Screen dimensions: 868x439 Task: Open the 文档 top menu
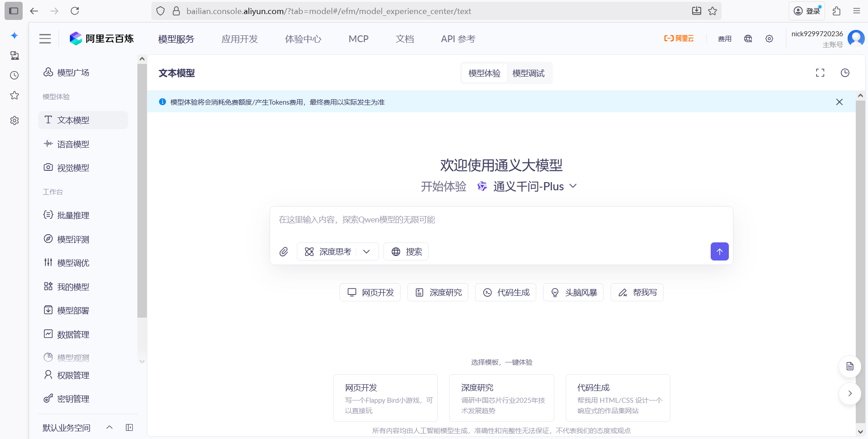[405, 39]
